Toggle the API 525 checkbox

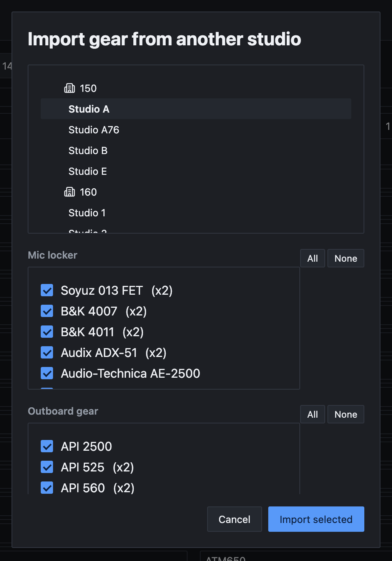click(47, 467)
